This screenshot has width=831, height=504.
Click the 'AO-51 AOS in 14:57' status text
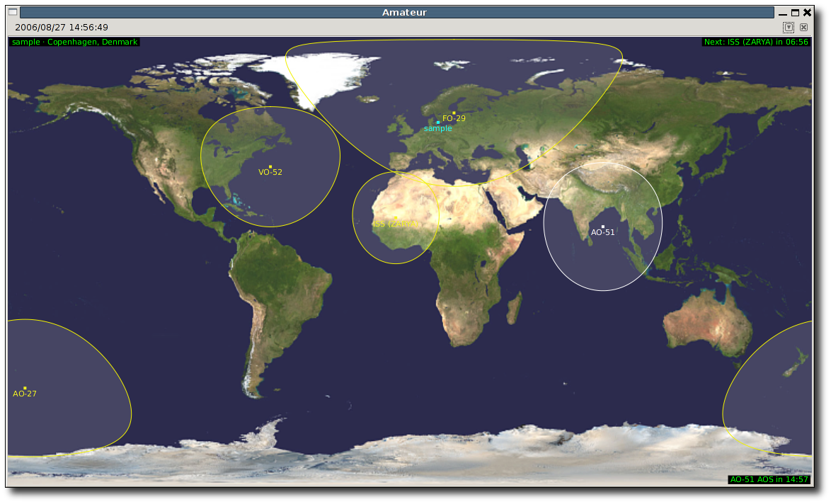(769, 479)
